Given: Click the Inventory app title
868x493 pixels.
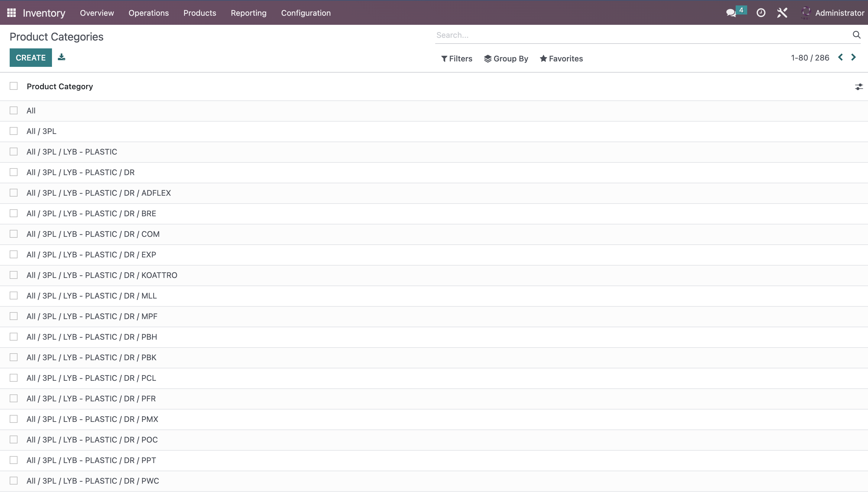Looking at the screenshot, I should 44,13.
